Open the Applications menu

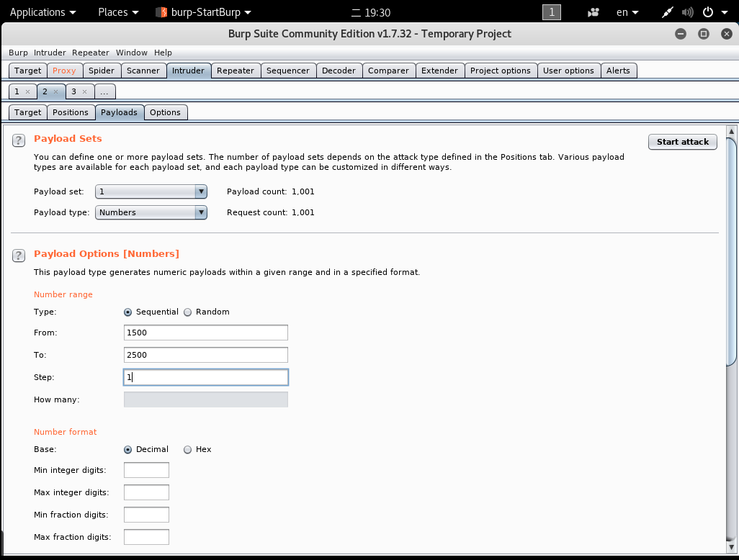[43, 12]
